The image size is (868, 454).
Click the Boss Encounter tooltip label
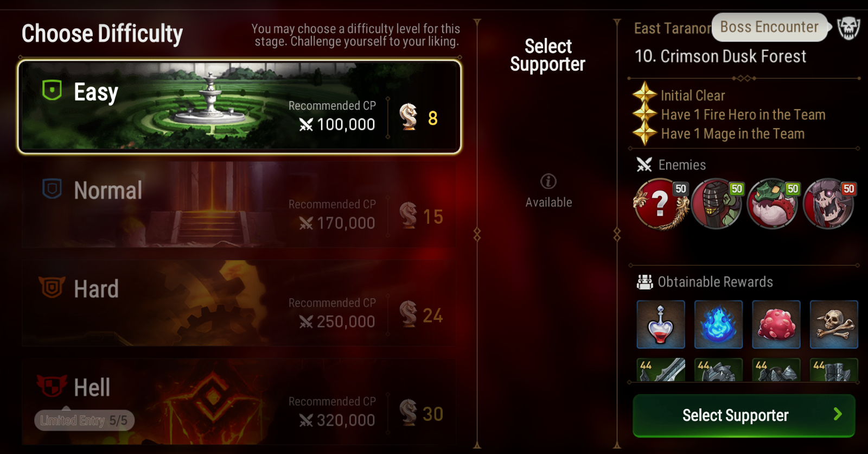click(769, 27)
